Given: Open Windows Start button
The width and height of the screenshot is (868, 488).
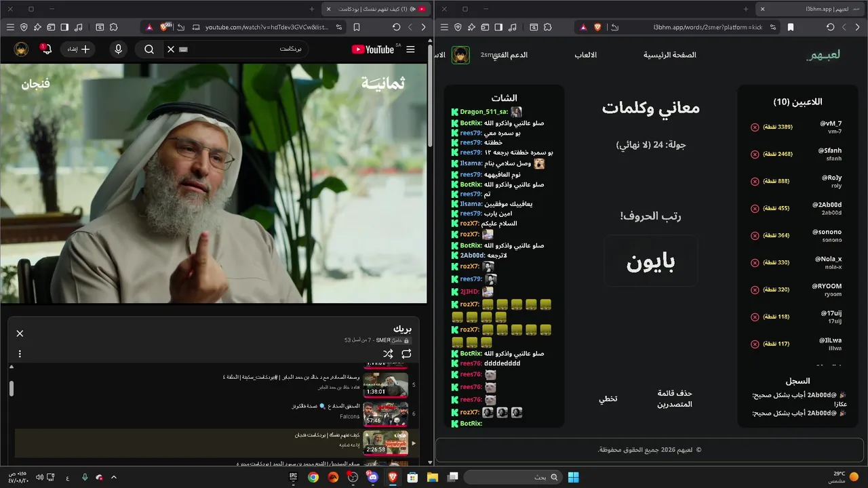Looking at the screenshot, I should pyautogui.click(x=573, y=477).
